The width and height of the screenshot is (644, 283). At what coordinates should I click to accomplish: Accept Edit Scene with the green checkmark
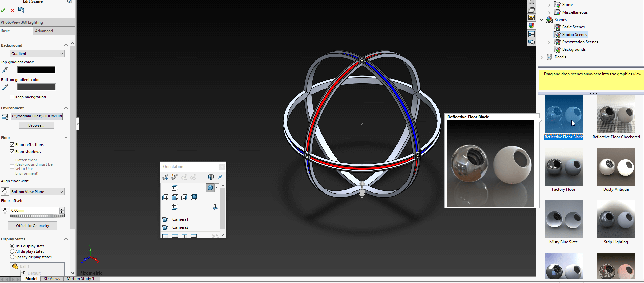coord(3,11)
